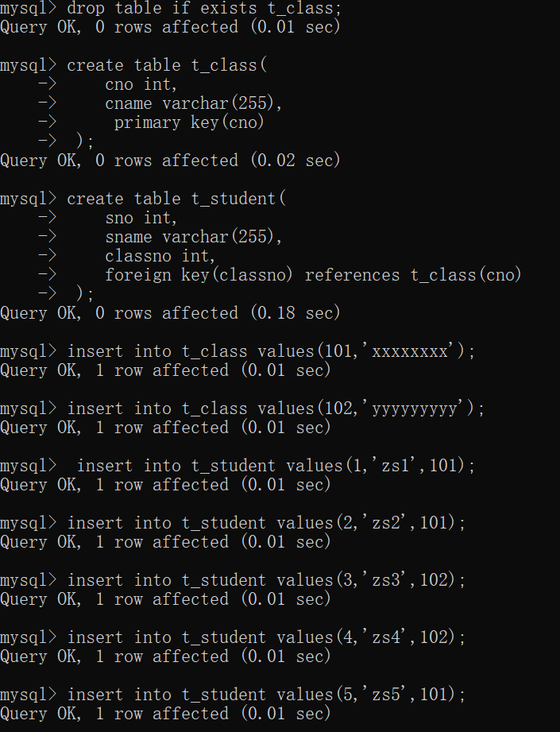Click insert statement for student 'zs1'
The width and height of the screenshot is (560, 732).
coord(276,466)
